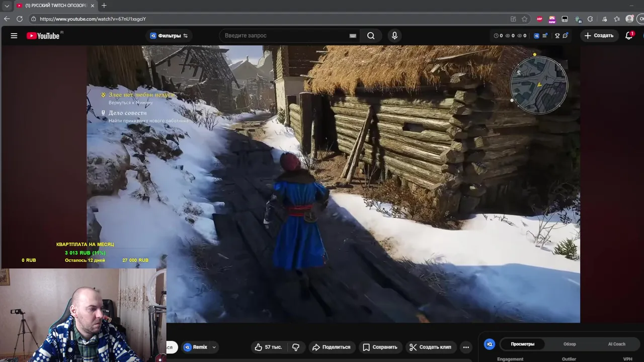Open the Фильтры filter control

(x=169, y=36)
